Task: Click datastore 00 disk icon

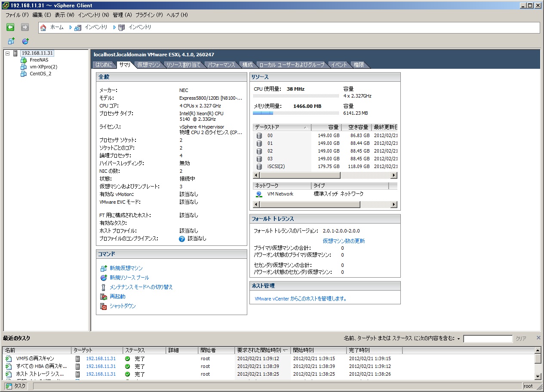Action: 259,135
